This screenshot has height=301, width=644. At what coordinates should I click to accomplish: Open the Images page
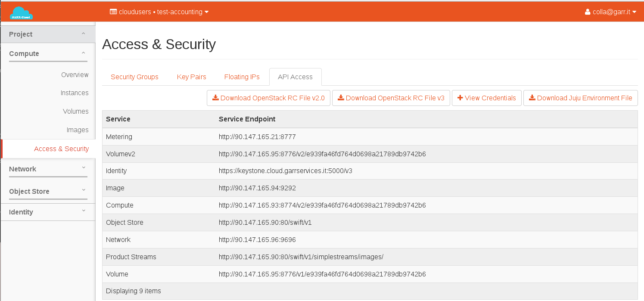click(x=77, y=130)
